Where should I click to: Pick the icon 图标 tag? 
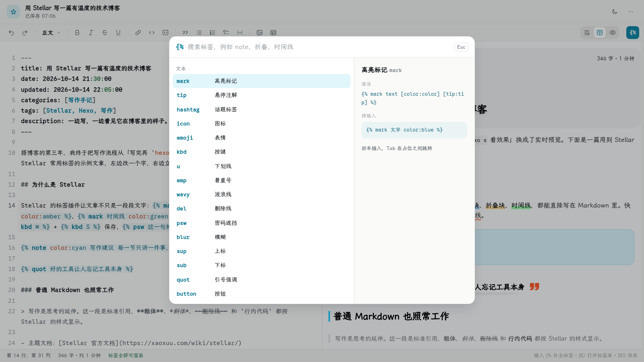(x=262, y=123)
